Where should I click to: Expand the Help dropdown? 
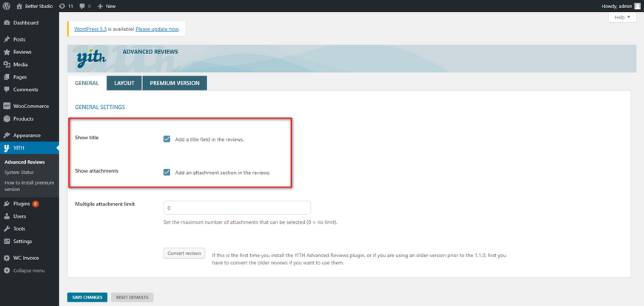(x=623, y=18)
